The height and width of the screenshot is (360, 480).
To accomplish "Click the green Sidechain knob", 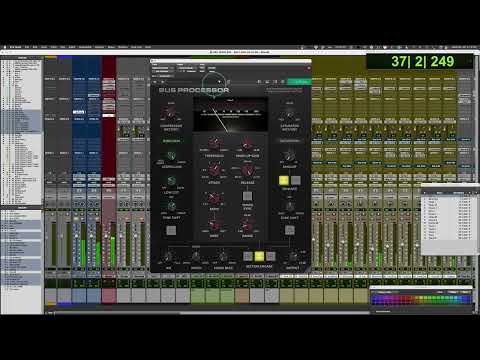I will tap(171, 156).
